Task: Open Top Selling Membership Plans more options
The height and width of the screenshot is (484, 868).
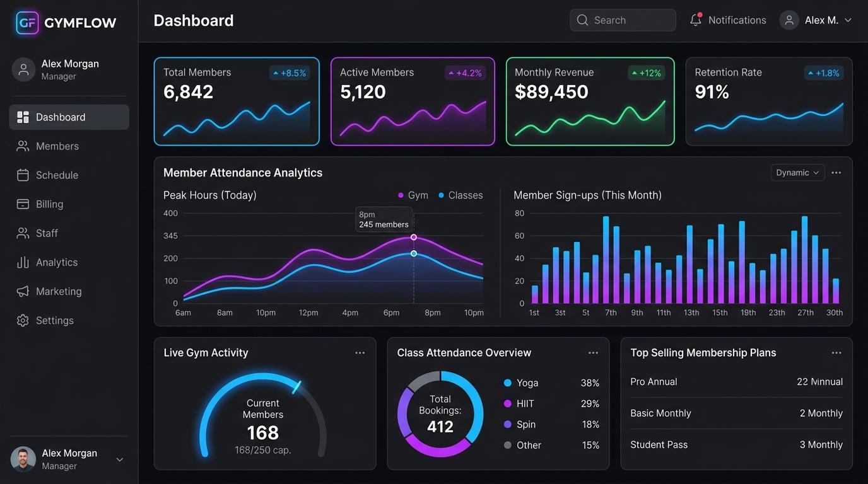Action: 836,353
